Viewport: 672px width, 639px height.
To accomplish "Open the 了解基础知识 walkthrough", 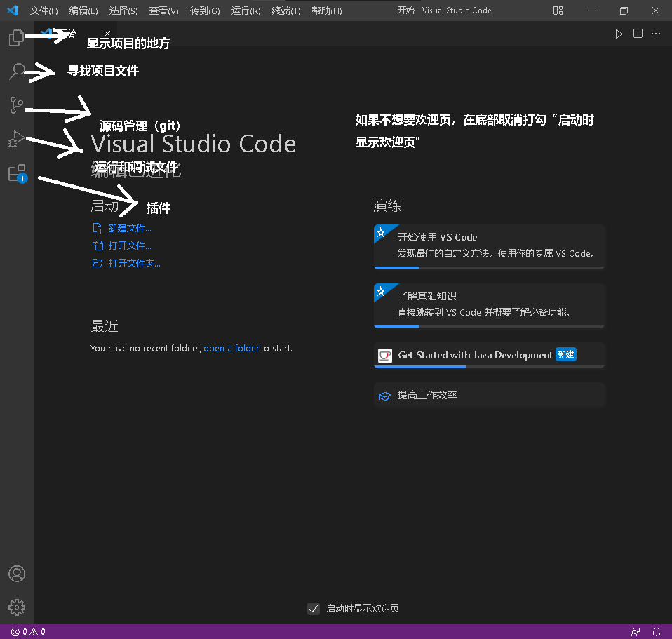I will tap(489, 305).
